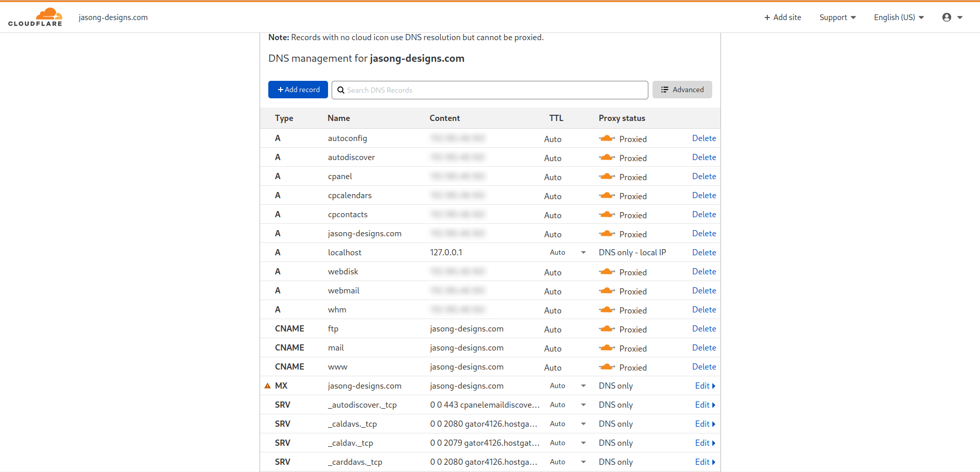Screen dimensions: 980x472
Task: Click the proxy cloud icon for www CNAME
Action: click(x=607, y=367)
